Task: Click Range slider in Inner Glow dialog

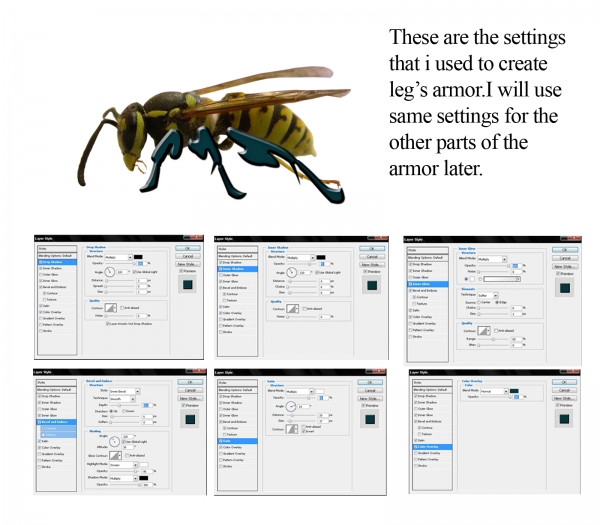Action: [x=493, y=339]
